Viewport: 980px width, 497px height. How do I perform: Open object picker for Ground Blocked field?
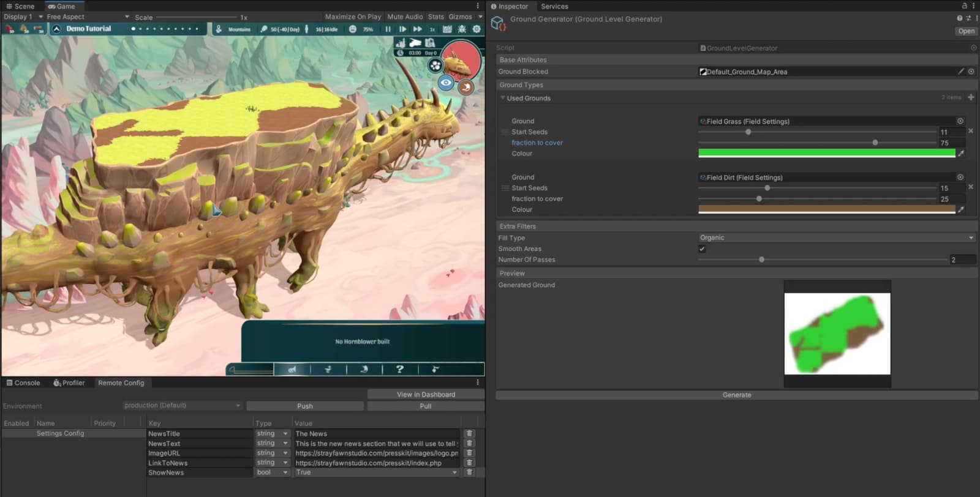click(x=971, y=72)
